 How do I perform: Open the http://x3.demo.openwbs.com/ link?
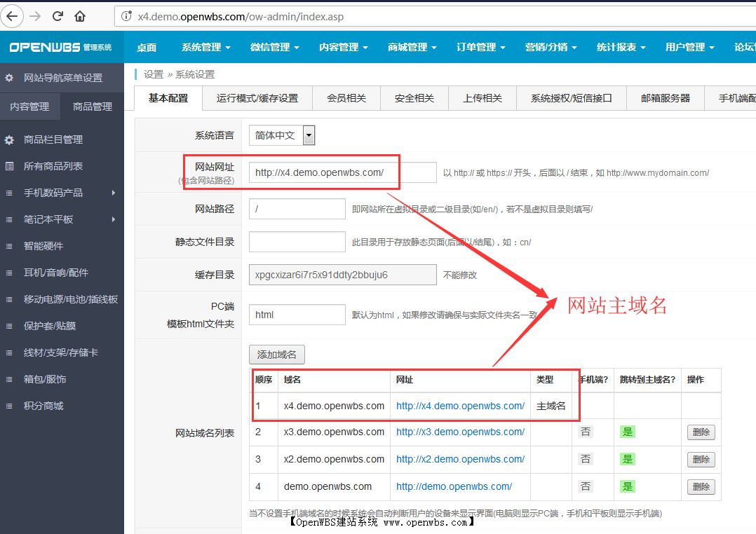pos(459,432)
